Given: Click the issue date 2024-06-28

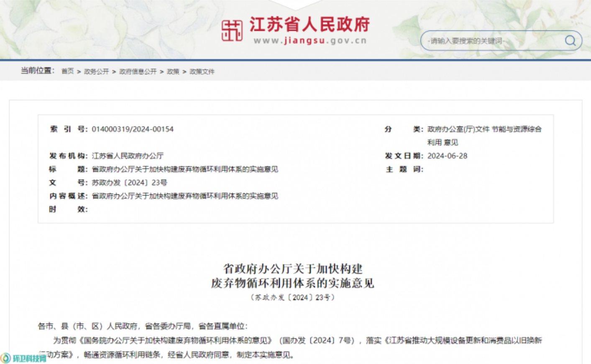Looking at the screenshot, I should [x=447, y=156].
